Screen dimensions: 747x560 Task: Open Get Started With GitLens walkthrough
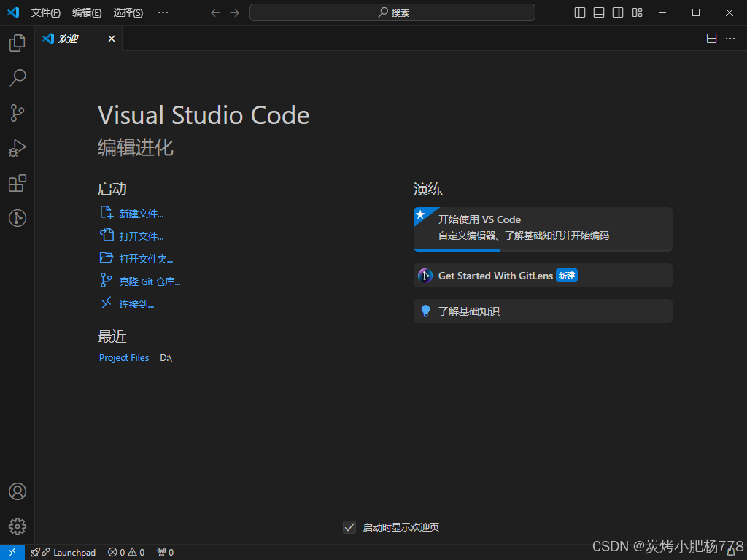click(543, 275)
